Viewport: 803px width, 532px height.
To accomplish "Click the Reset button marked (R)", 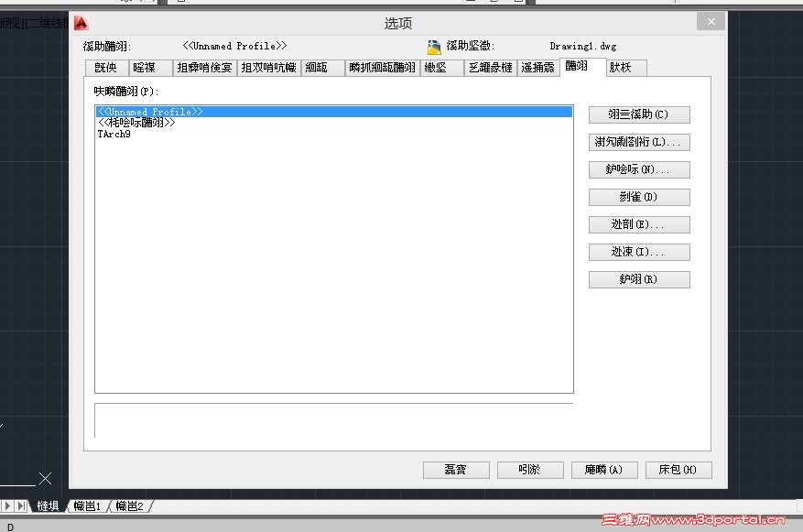I will [639, 279].
